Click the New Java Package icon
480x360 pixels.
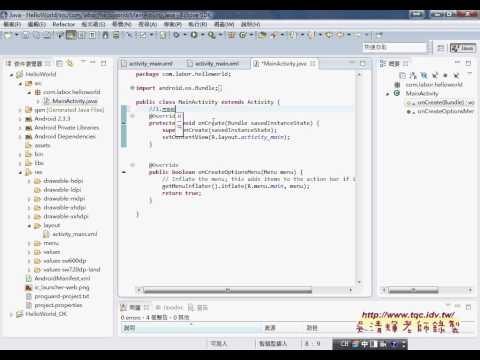point(232,35)
